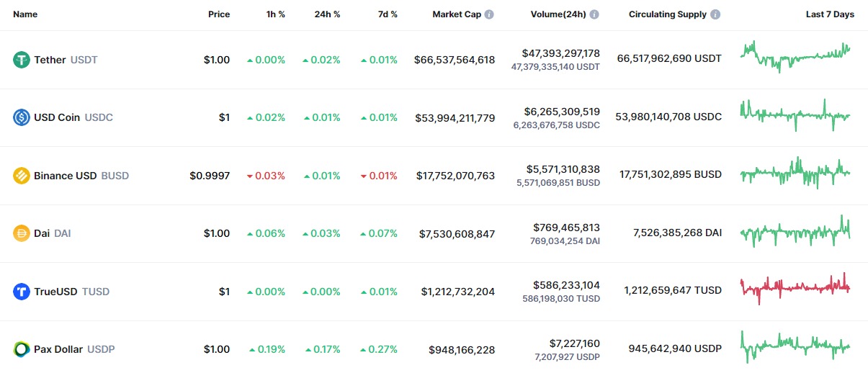Click the Binance USD logo icon
Image resolution: width=868 pixels, height=378 pixels.
click(x=22, y=176)
